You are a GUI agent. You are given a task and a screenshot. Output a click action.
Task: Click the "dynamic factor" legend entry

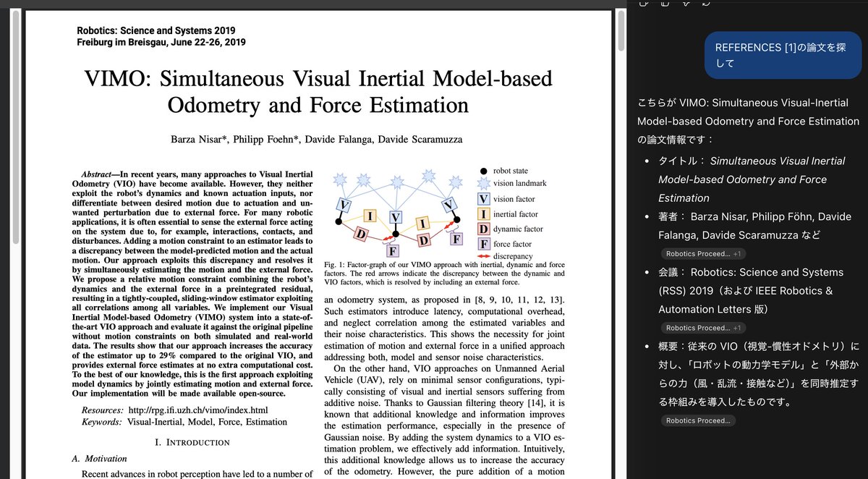click(x=510, y=229)
